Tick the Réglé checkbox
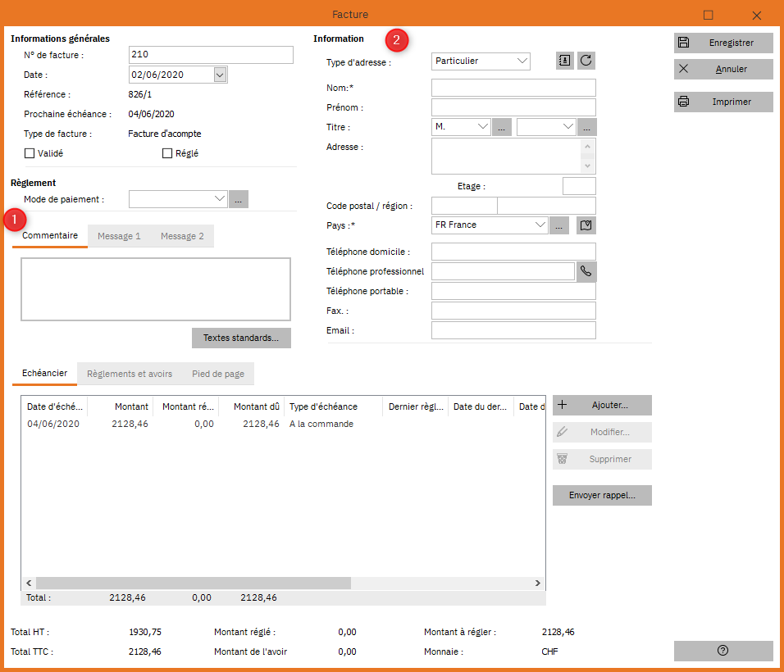The image size is (784, 672). [x=167, y=153]
